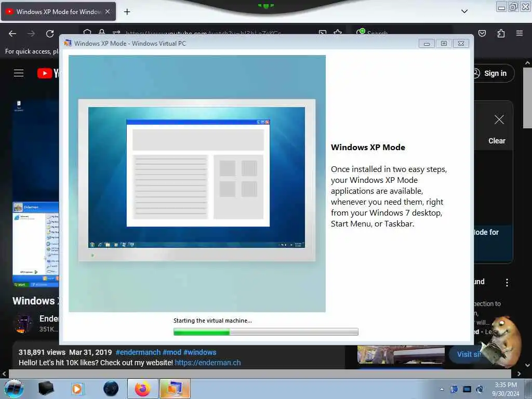Image resolution: width=532 pixels, height=399 pixels.
Task: Click the Action Center flag tray icon
Action: pyautogui.click(x=454, y=389)
